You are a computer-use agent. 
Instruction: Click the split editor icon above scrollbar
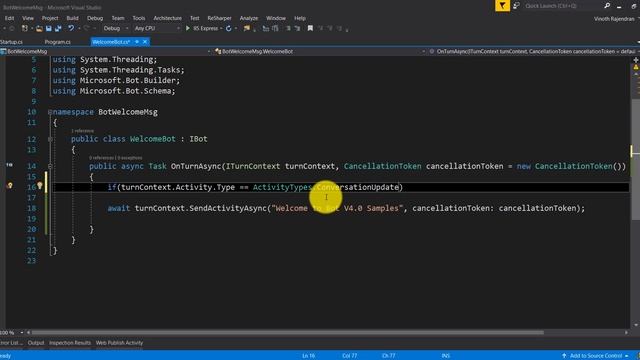636,60
